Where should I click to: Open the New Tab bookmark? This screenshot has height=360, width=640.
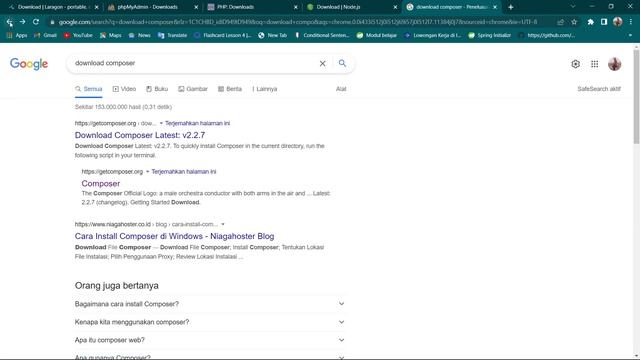(273, 36)
